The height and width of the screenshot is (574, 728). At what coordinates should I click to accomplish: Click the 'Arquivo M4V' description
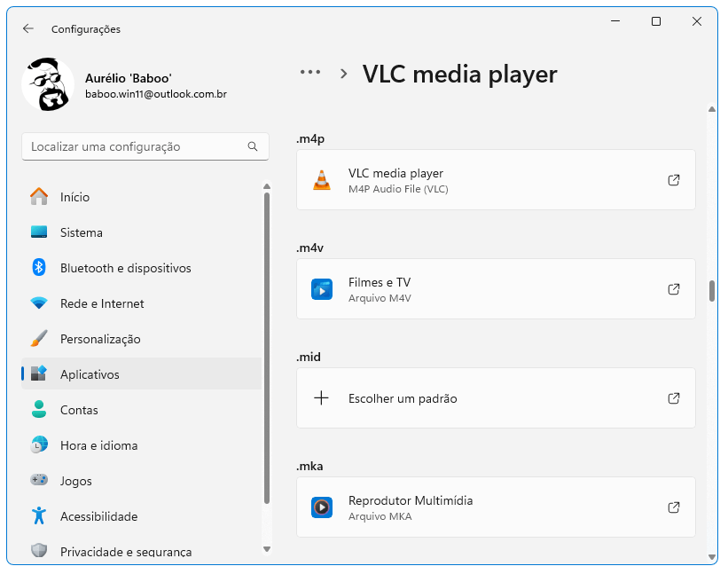[380, 298]
